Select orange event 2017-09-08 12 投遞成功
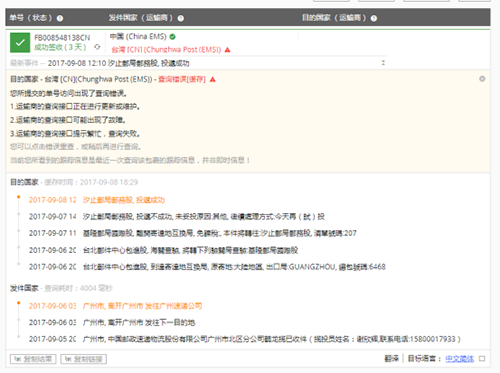 (x=97, y=200)
